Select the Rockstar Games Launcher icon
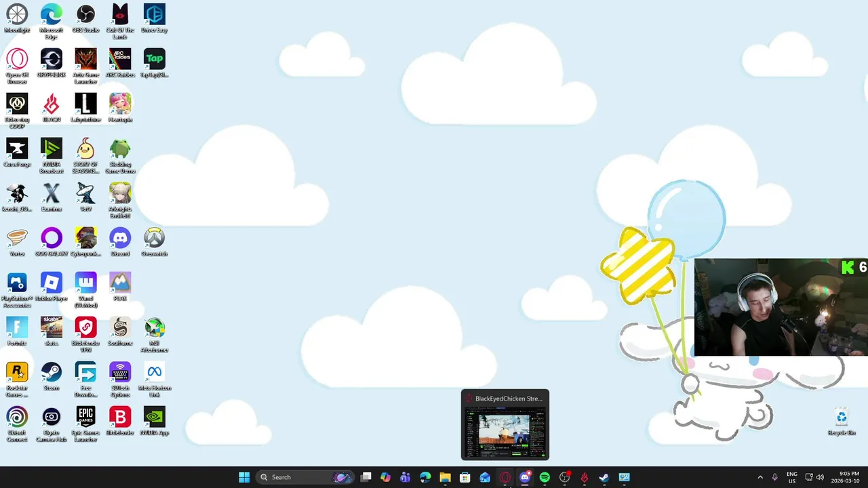868x488 pixels. pyautogui.click(x=17, y=379)
